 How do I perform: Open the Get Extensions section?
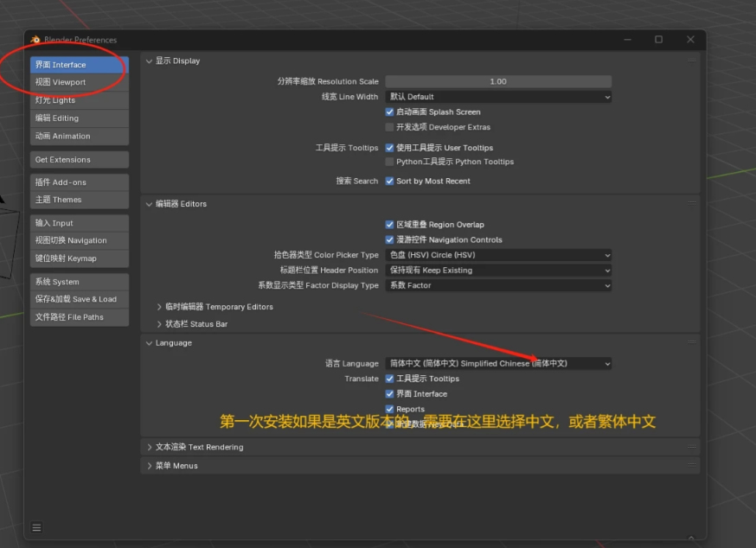pos(80,160)
